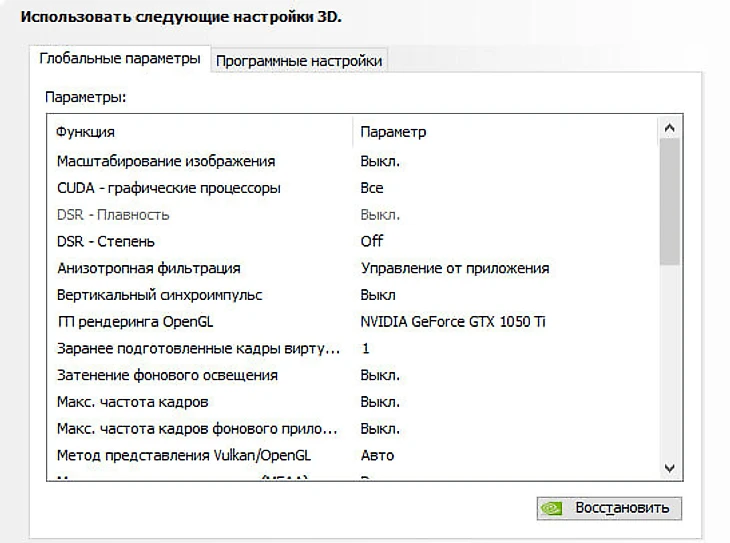Click the scrollbar up arrow
The width and height of the screenshot is (730, 543).
[x=670, y=128]
